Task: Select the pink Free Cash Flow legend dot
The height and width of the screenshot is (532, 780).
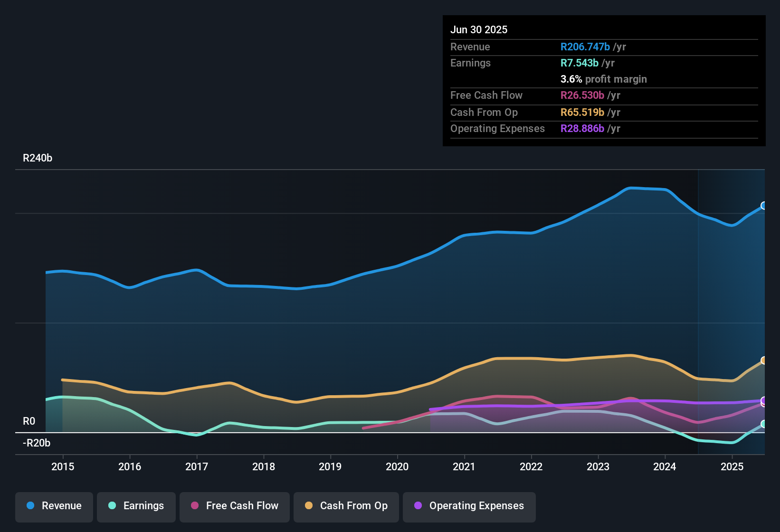Action: pyautogui.click(x=194, y=506)
